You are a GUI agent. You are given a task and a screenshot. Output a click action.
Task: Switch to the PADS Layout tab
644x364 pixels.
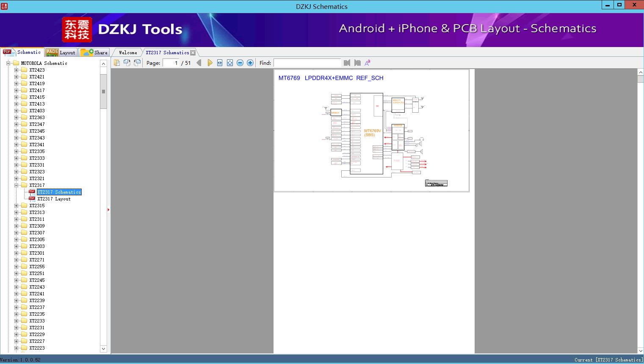tap(61, 53)
